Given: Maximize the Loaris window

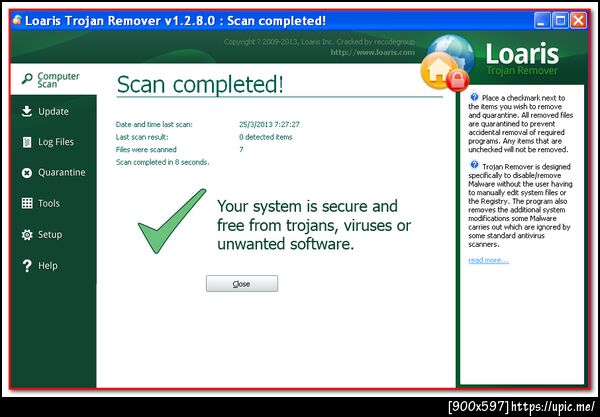Looking at the screenshot, I should (x=561, y=20).
